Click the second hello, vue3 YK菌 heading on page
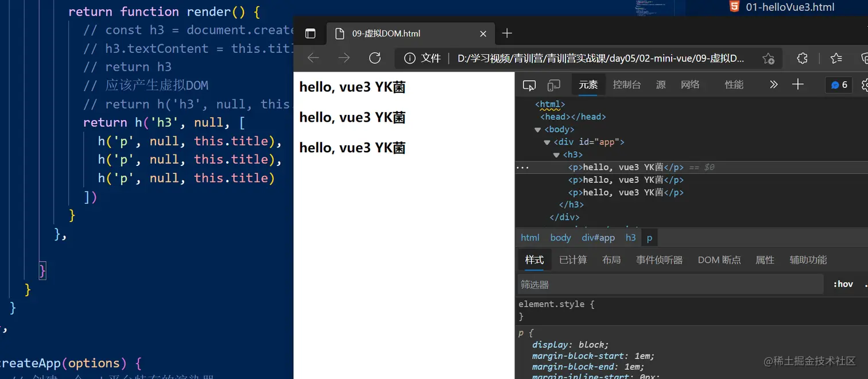The image size is (868, 379). 352,118
